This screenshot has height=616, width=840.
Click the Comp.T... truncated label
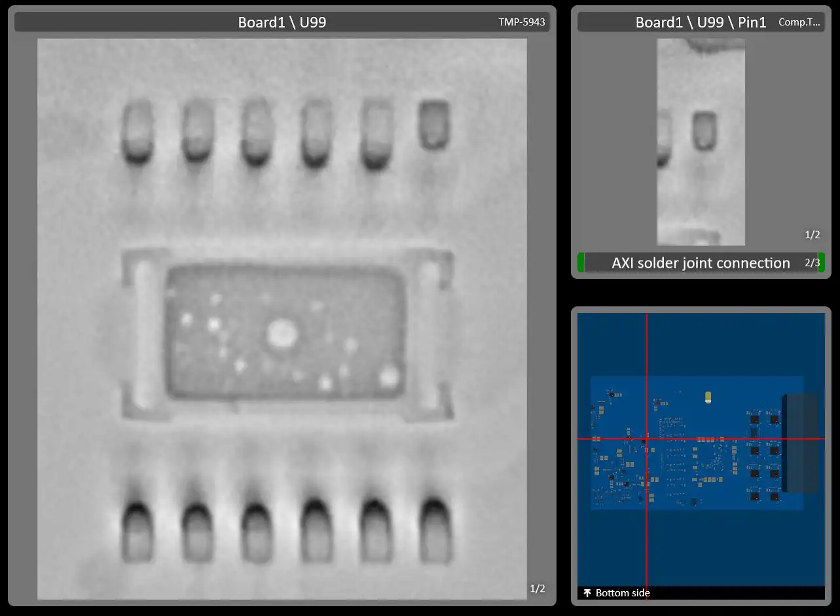point(799,22)
